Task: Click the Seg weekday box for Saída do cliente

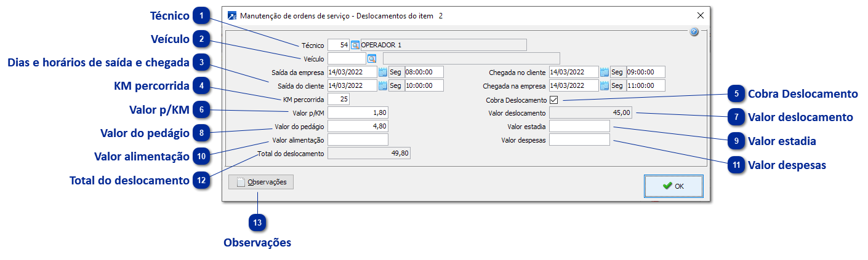Action: click(x=396, y=85)
